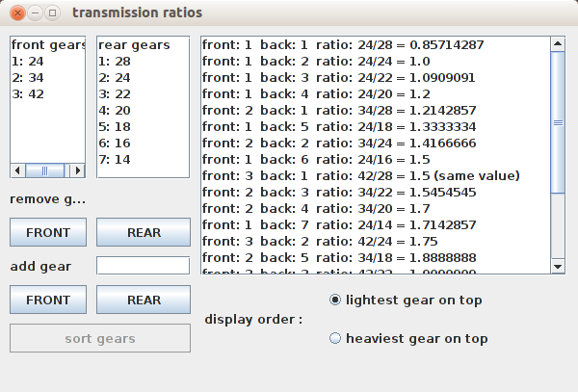
Task: Click the remove gear FRONT button
Action: point(48,232)
